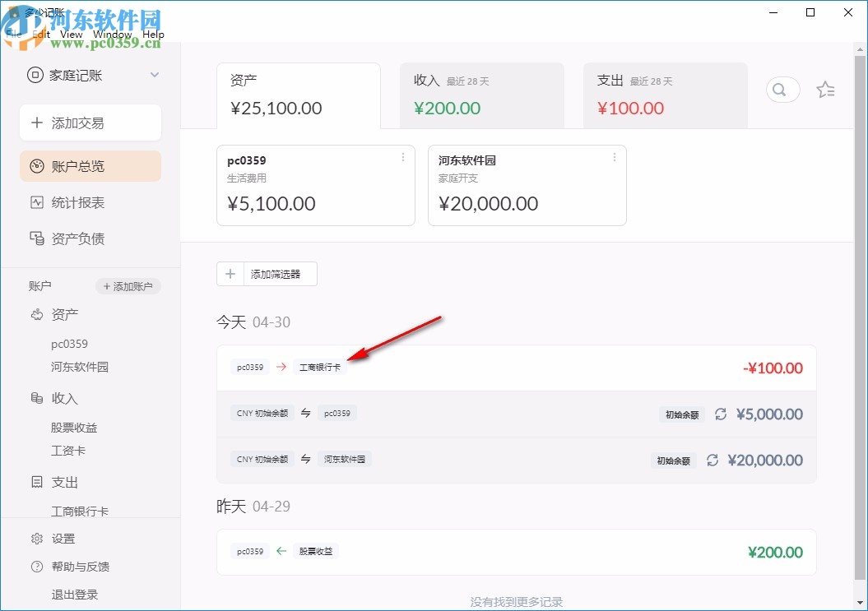This screenshot has height=611, width=868.
Task: Click the ¥200.00 amount on 04-29
Action: (x=775, y=552)
